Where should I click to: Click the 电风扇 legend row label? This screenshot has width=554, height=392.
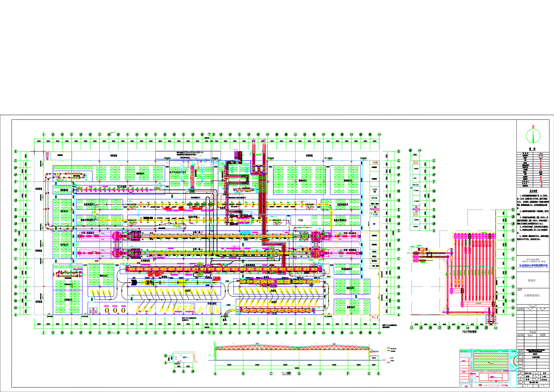[x=524, y=184]
